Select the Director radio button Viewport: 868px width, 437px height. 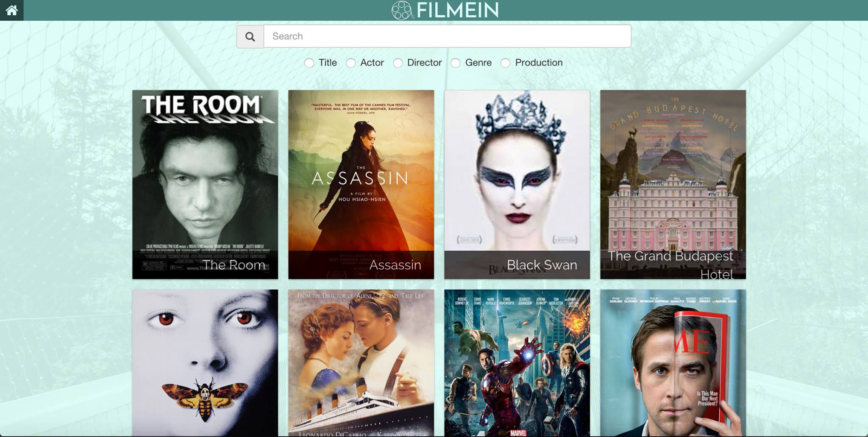[398, 63]
